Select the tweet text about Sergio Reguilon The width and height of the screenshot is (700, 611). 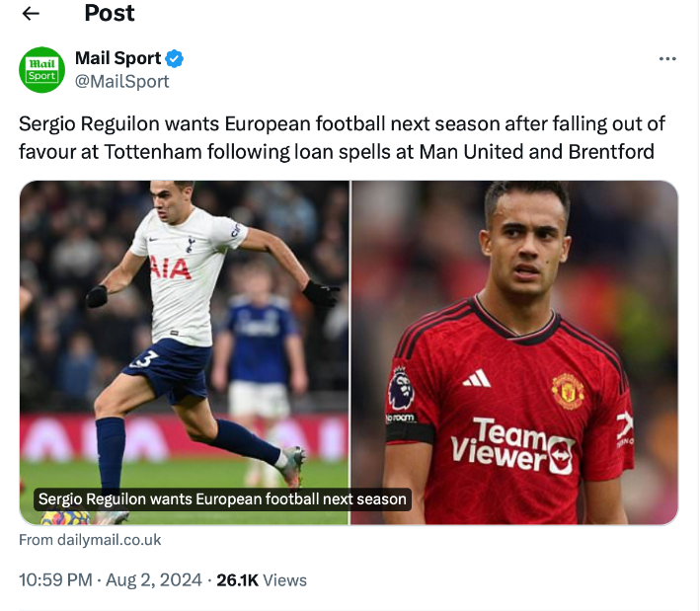(x=342, y=137)
